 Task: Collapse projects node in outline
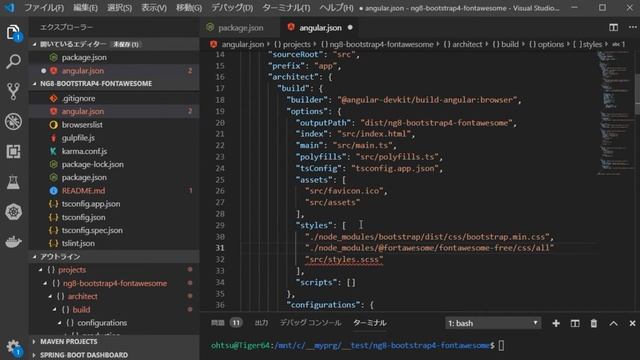pyautogui.click(x=40, y=270)
